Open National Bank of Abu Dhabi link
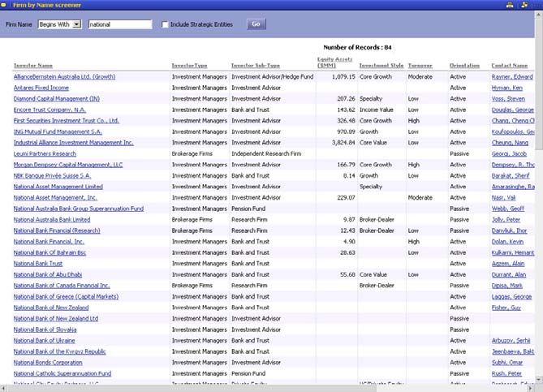 point(48,274)
